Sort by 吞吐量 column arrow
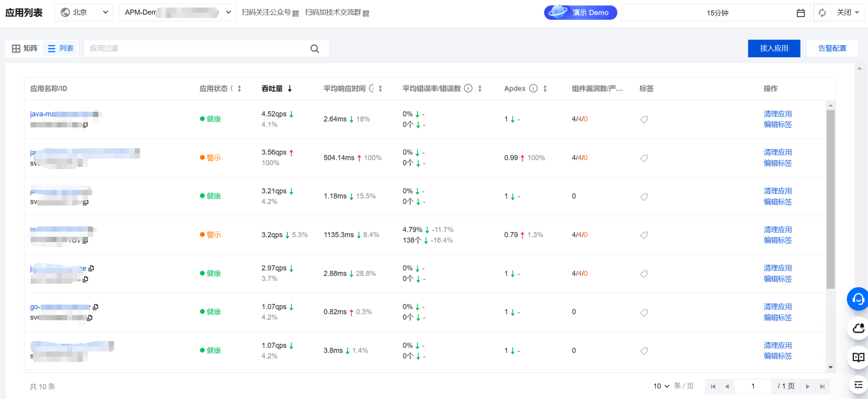868x399 pixels. (x=290, y=88)
